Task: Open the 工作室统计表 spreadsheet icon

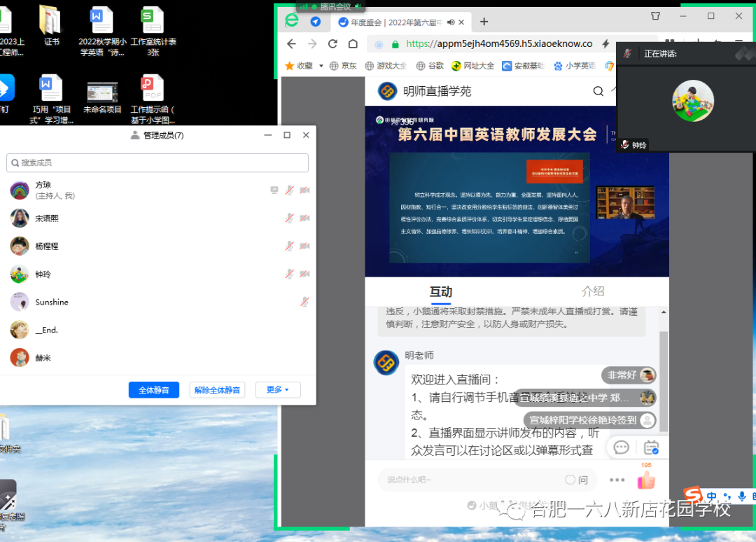Action: click(x=153, y=32)
